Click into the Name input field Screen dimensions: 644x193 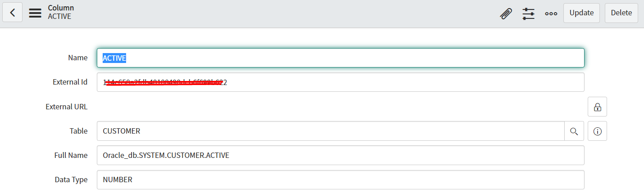[x=340, y=58]
